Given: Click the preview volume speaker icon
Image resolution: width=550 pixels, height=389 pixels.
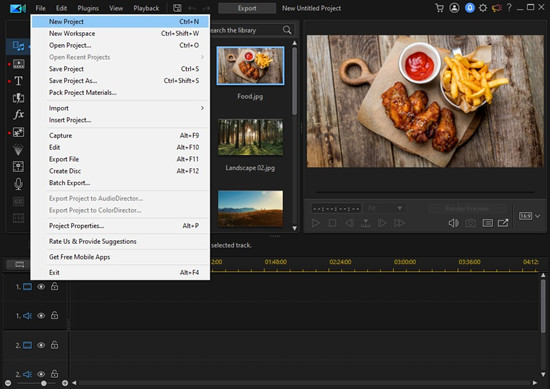Looking at the screenshot, I should coord(453,223).
